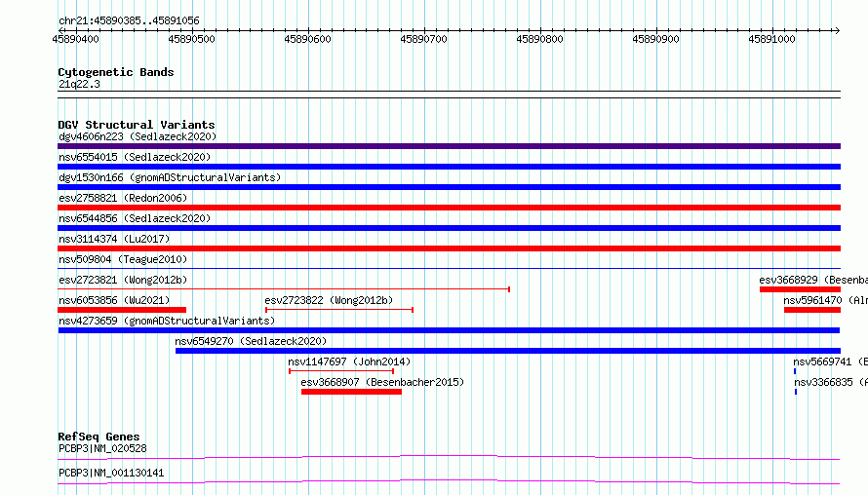Screen dimensions: 868x495
Task: Click the red nsv6053856 bar
Action: [122, 310]
